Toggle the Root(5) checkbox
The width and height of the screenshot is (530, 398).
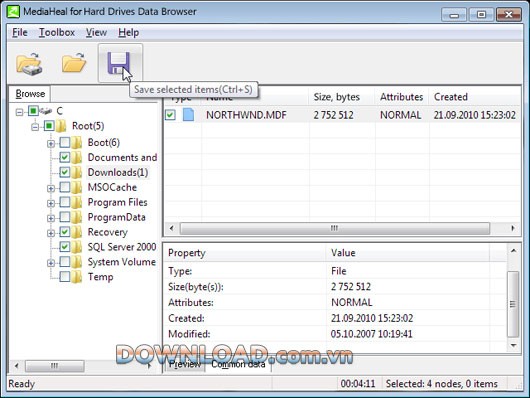pyautogui.click(x=49, y=126)
